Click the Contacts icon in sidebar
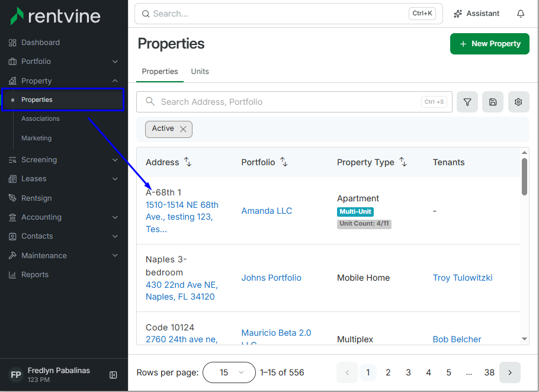 click(12, 236)
